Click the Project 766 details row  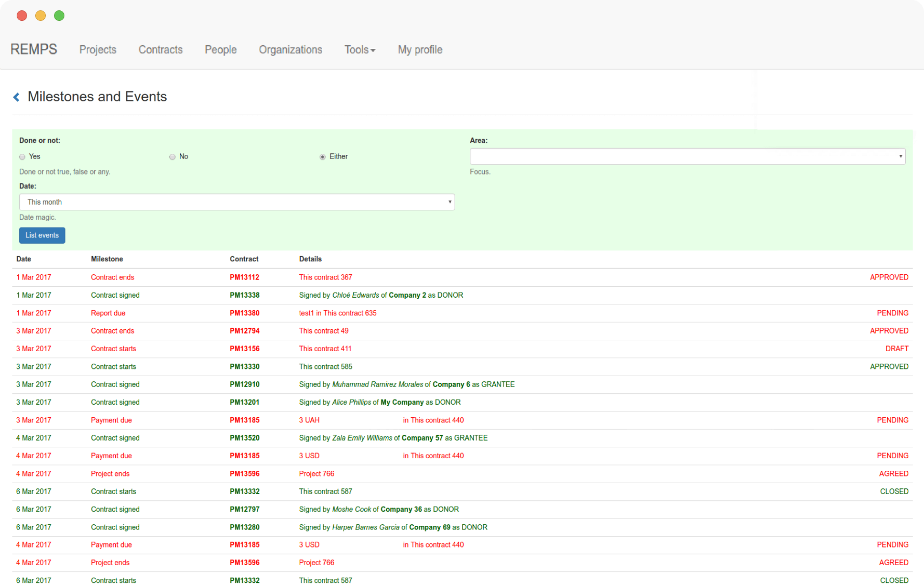(317, 474)
